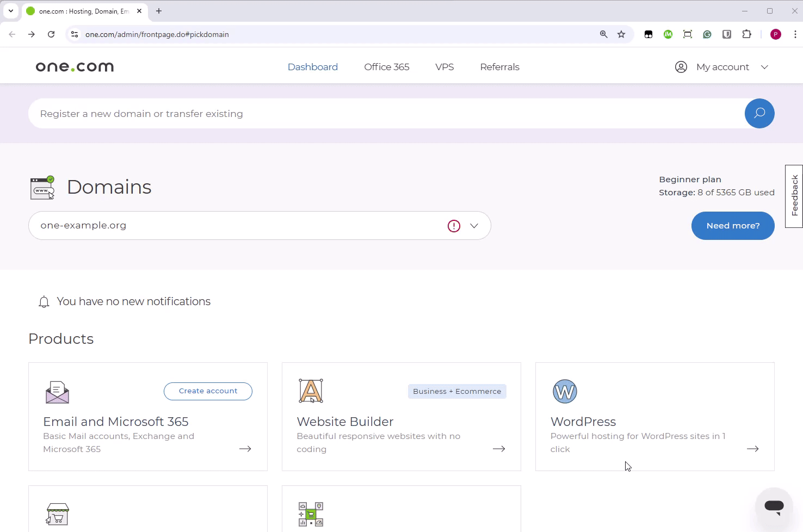Click the Email envelope product icon
The height and width of the screenshot is (532, 803).
pos(57,392)
